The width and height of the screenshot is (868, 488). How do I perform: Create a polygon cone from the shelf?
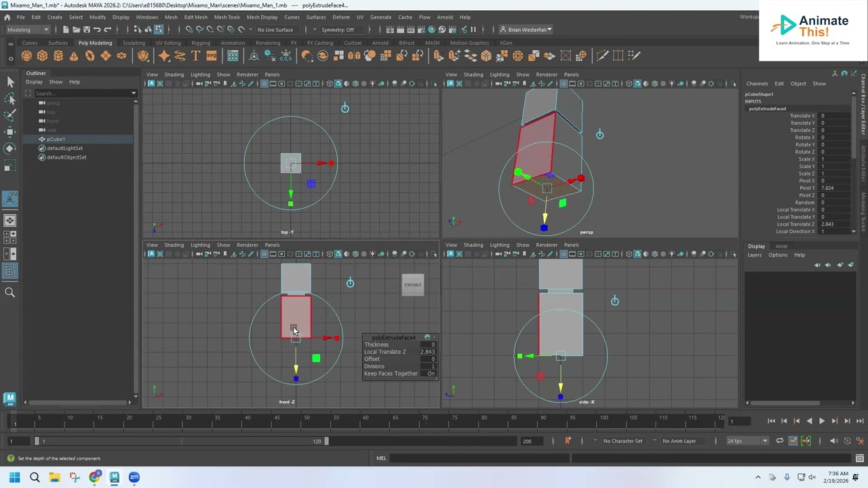pyautogui.click(x=74, y=56)
